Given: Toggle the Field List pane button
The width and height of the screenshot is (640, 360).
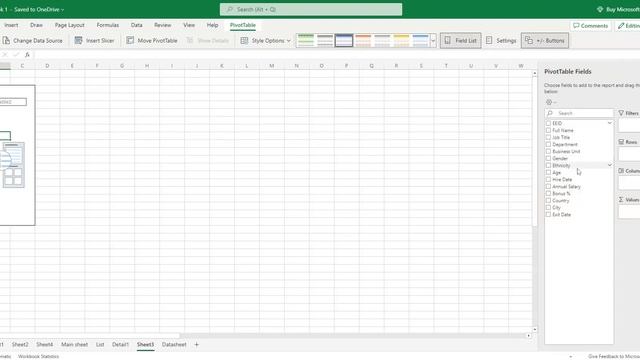Looking at the screenshot, I should pyautogui.click(x=460, y=40).
